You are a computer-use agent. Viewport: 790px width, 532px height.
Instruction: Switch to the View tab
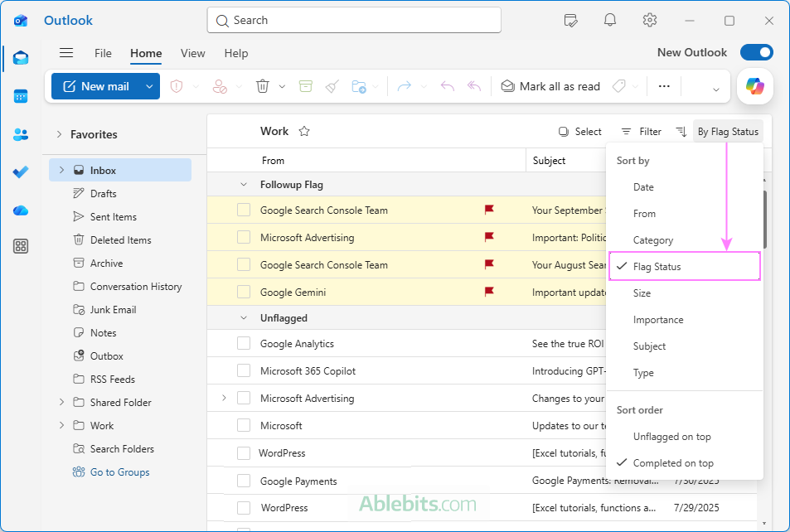193,53
